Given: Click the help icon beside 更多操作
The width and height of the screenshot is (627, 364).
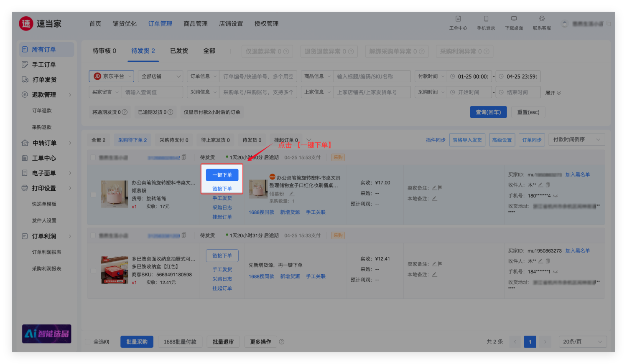Looking at the screenshot, I should pyautogui.click(x=282, y=342).
